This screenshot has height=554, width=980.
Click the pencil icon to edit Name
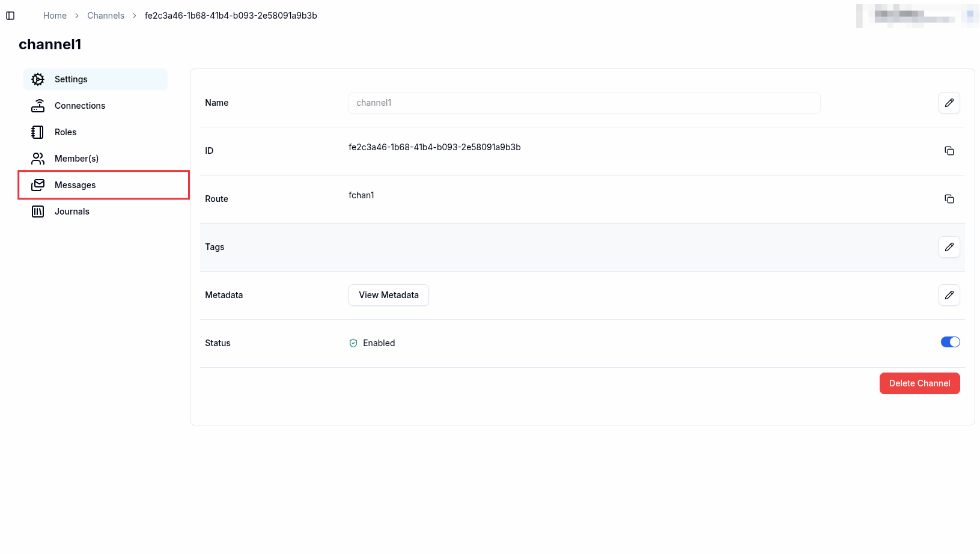pyautogui.click(x=949, y=103)
